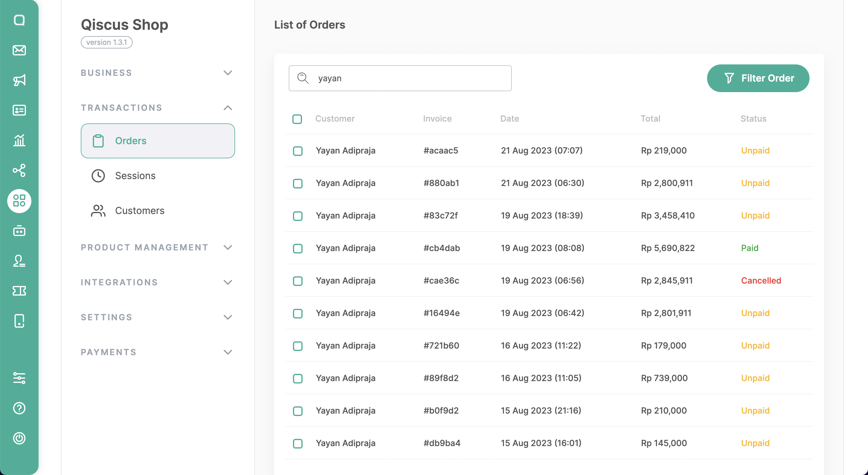Click the Filter Order button
Image resolution: width=868 pixels, height=475 pixels.
pos(758,78)
